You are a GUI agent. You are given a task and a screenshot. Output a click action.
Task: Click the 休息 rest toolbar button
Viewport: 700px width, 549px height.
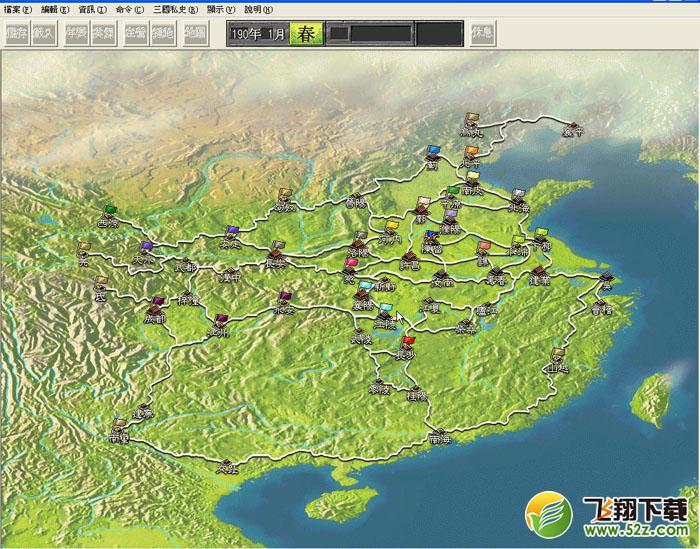483,33
